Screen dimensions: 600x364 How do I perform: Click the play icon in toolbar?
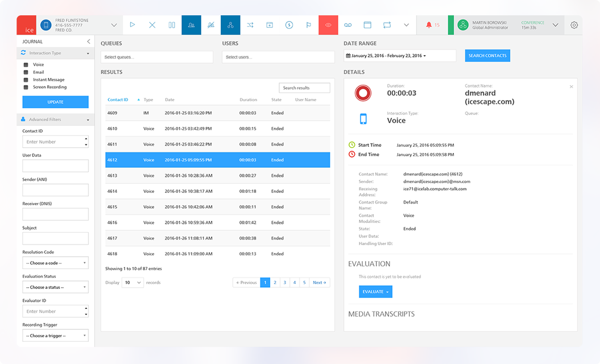click(133, 25)
